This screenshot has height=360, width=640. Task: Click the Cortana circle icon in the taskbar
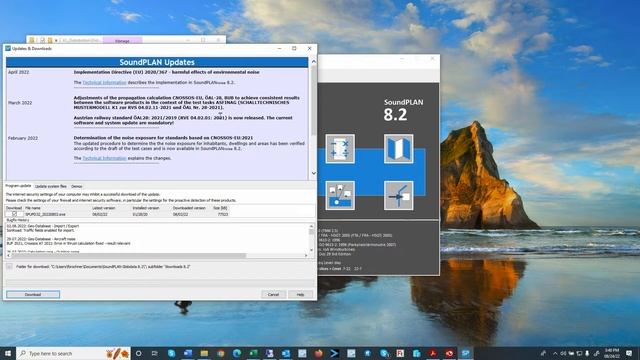point(138,353)
